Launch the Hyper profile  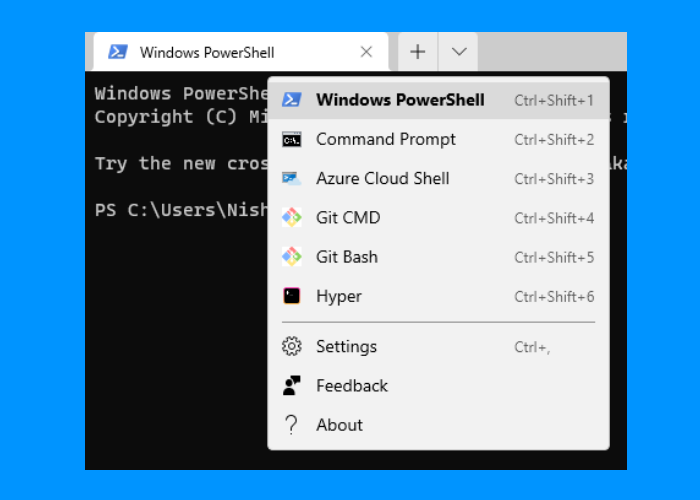pos(438,296)
